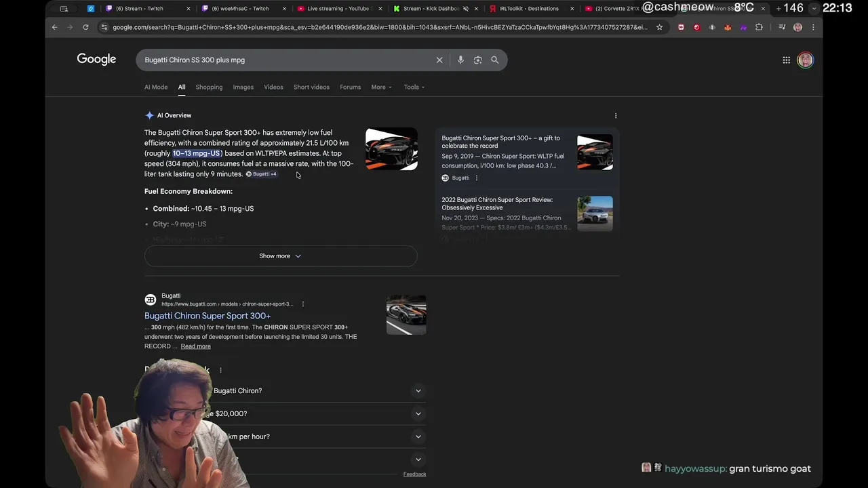Close the IRLToolkit - Destinations tab
Screen dimensions: 868x488
(572, 9)
